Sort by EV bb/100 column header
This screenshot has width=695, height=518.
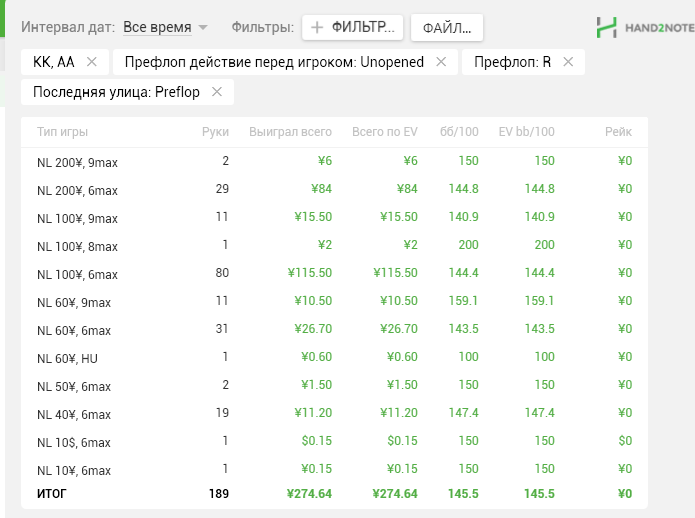click(526, 132)
